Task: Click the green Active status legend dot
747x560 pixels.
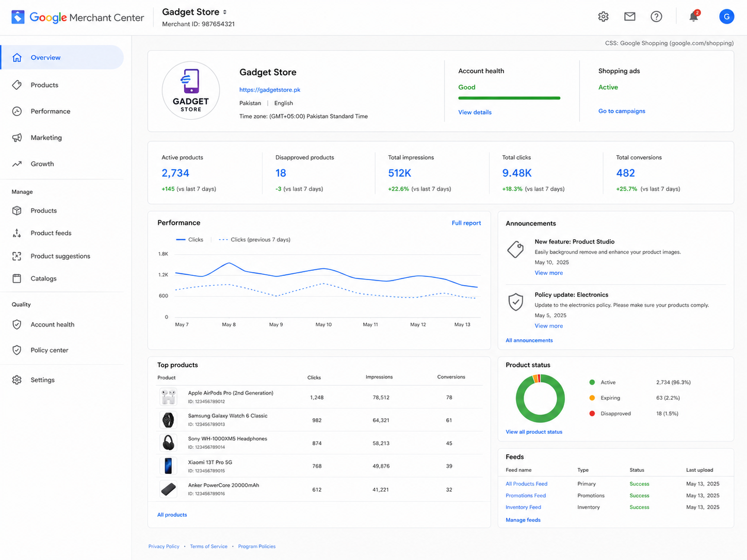Action: pos(592,383)
